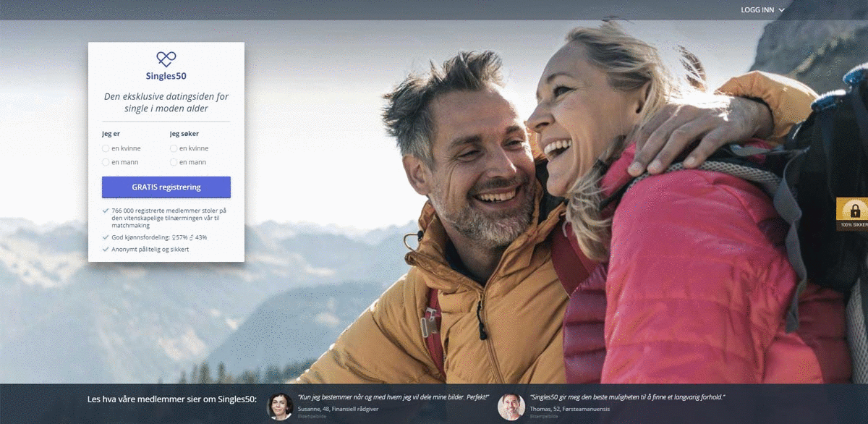Expand the chevron beside LOGG INN

click(x=782, y=10)
